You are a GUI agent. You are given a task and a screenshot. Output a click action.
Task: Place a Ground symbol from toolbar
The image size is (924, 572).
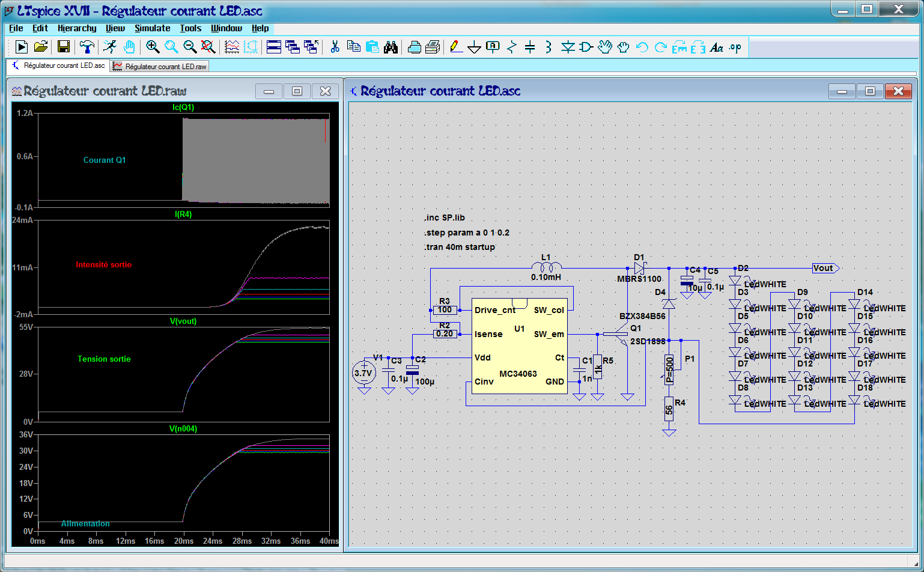coord(474,47)
